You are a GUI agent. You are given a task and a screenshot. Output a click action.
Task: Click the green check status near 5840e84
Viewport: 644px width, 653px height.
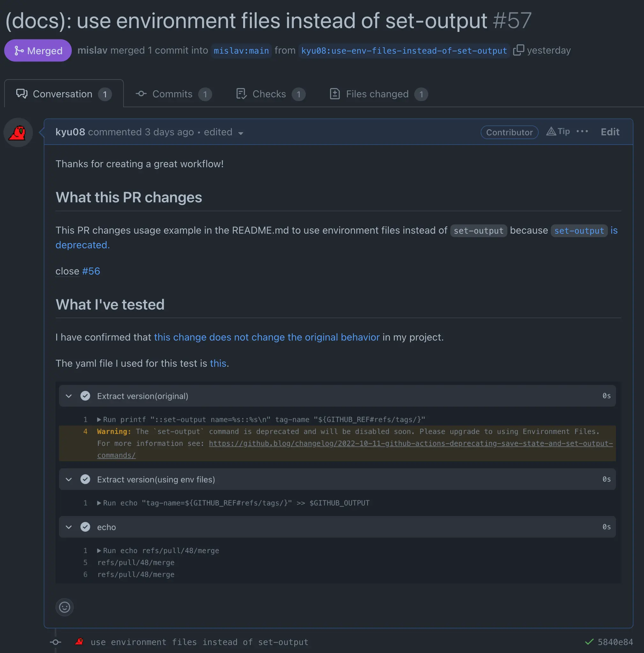pos(589,642)
